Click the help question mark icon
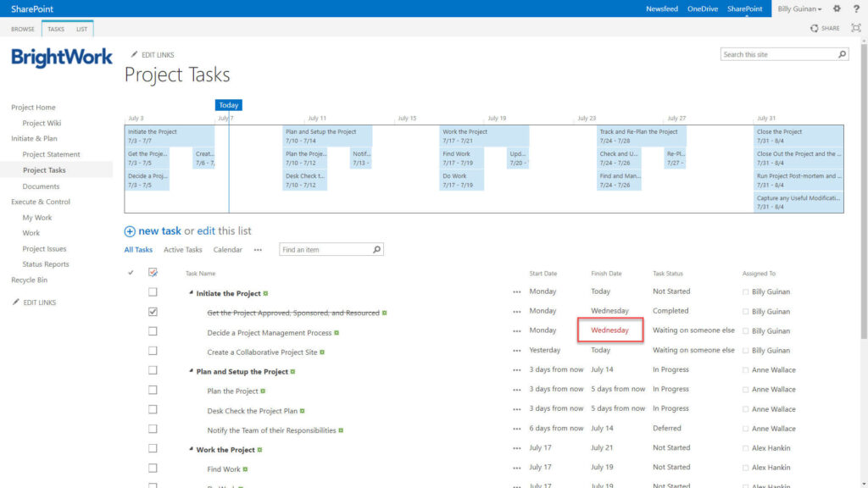This screenshot has height=488, width=868. pyautogui.click(x=854, y=8)
